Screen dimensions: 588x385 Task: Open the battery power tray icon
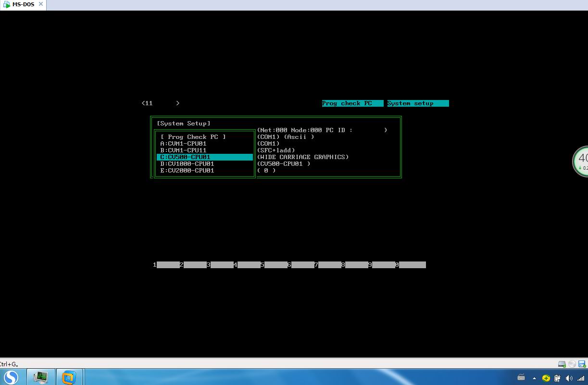coord(557,378)
